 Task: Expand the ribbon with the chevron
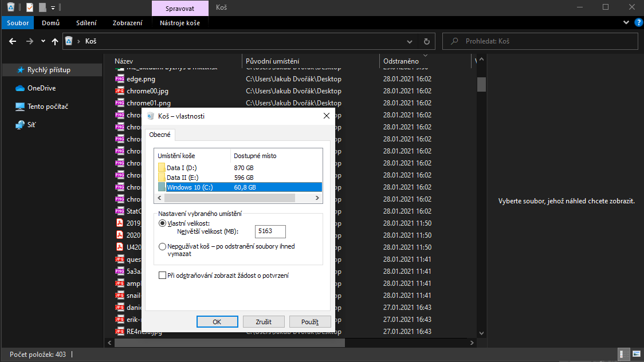pyautogui.click(x=625, y=23)
